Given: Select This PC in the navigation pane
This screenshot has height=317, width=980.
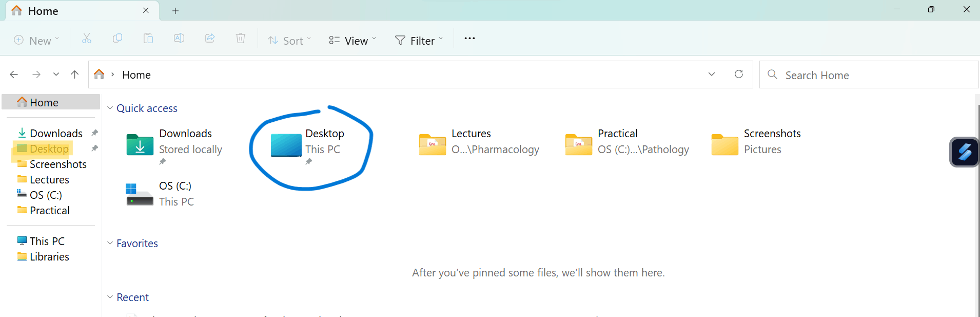Looking at the screenshot, I should [47, 241].
